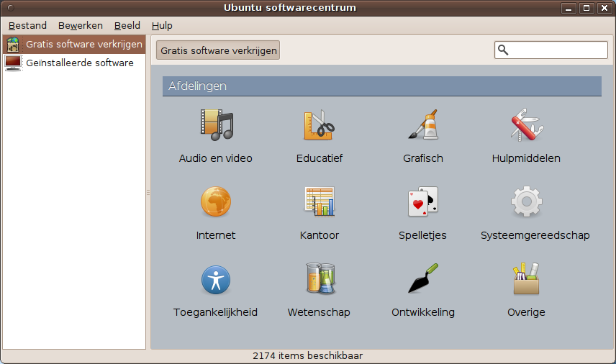Click the Gratis software verkrijgen breadcrumb button
This screenshot has height=364, width=616.
tap(218, 50)
